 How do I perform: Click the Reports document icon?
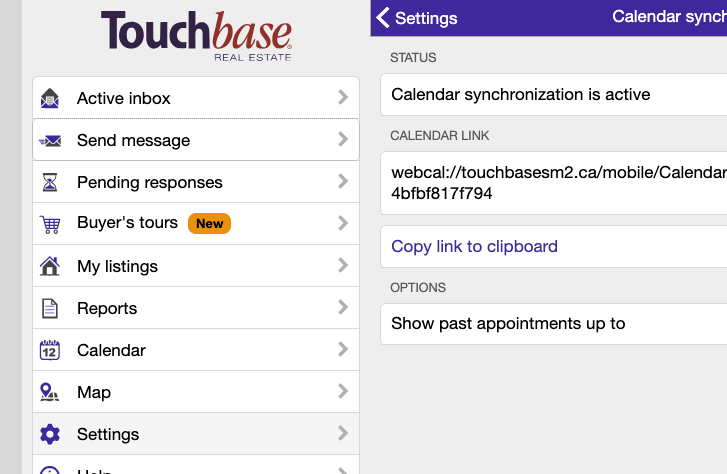pyautogui.click(x=49, y=308)
